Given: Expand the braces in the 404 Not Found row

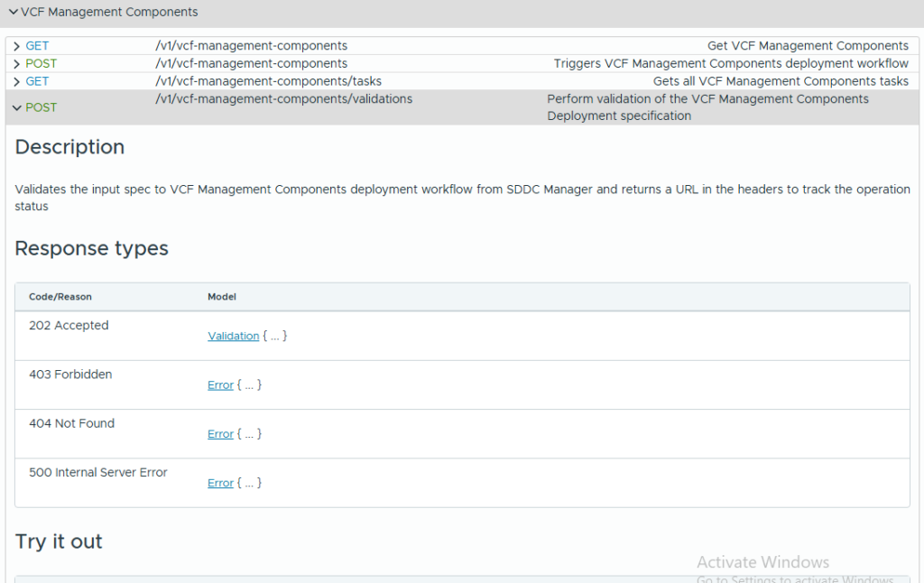Looking at the screenshot, I should tap(250, 434).
